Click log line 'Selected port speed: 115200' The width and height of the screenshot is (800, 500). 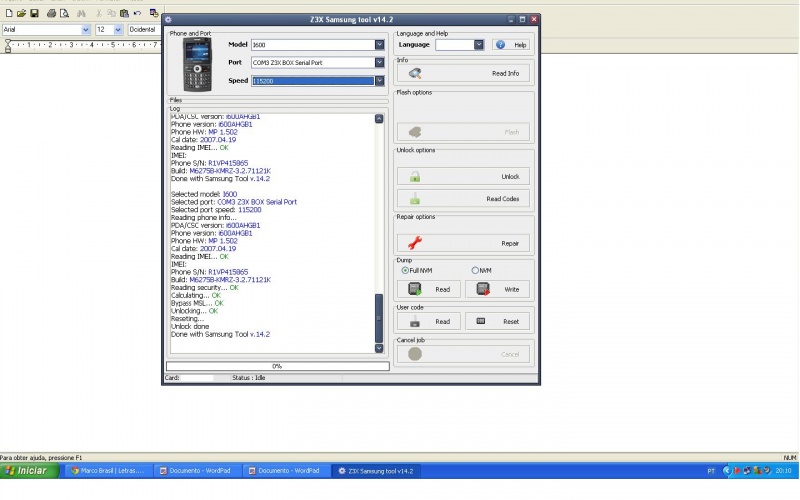point(216,210)
